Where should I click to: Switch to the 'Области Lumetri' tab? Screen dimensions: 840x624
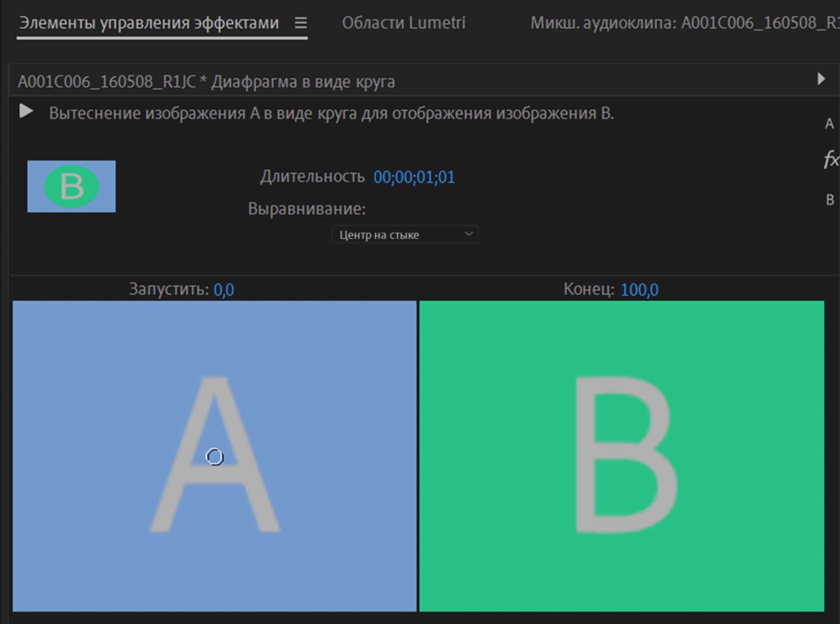[405, 23]
